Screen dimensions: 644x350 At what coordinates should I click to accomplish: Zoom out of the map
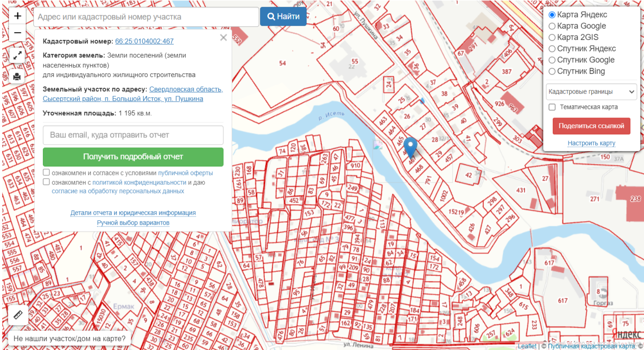pyautogui.click(x=18, y=33)
